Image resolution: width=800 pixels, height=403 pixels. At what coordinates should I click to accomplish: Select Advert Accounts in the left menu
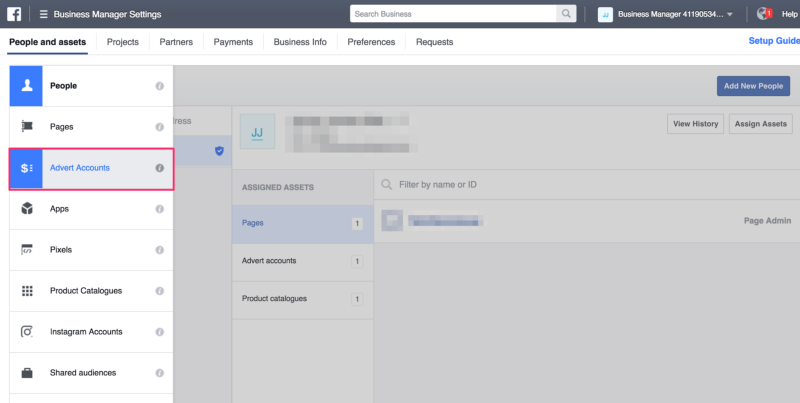(91, 168)
